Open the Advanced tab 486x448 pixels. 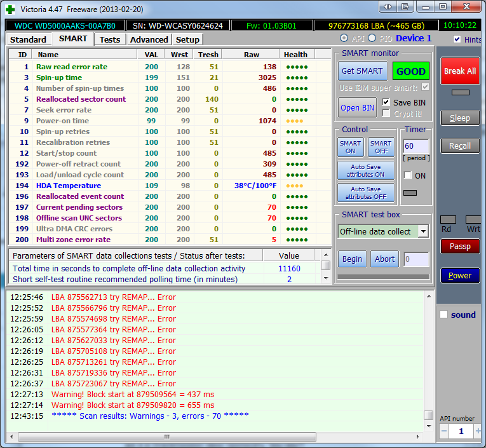[149, 39]
